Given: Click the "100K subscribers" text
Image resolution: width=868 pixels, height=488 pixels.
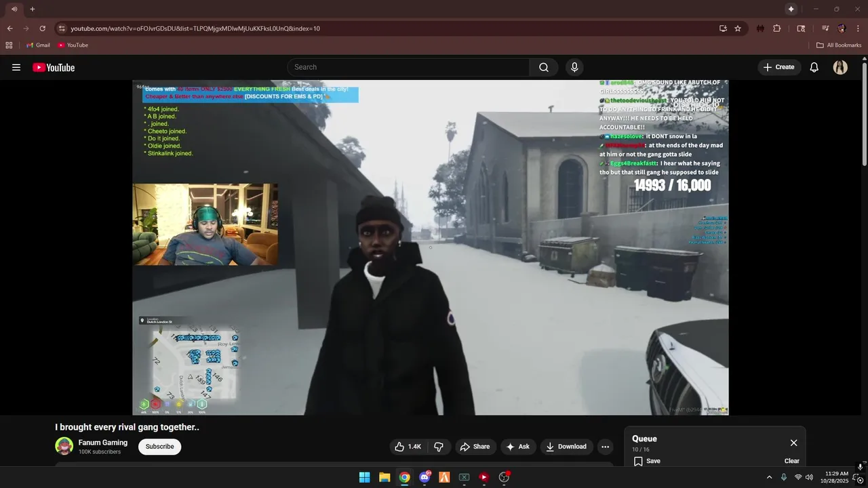Looking at the screenshot, I should coord(100,452).
